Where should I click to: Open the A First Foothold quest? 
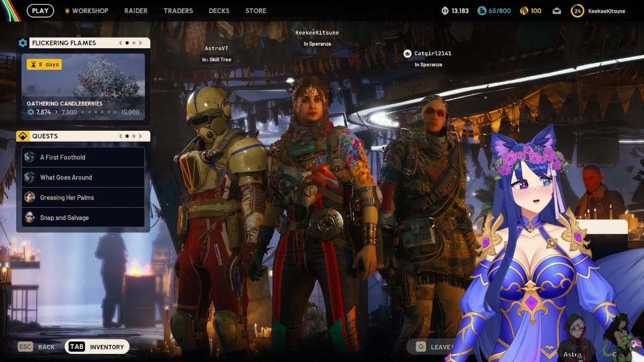pyautogui.click(x=83, y=157)
